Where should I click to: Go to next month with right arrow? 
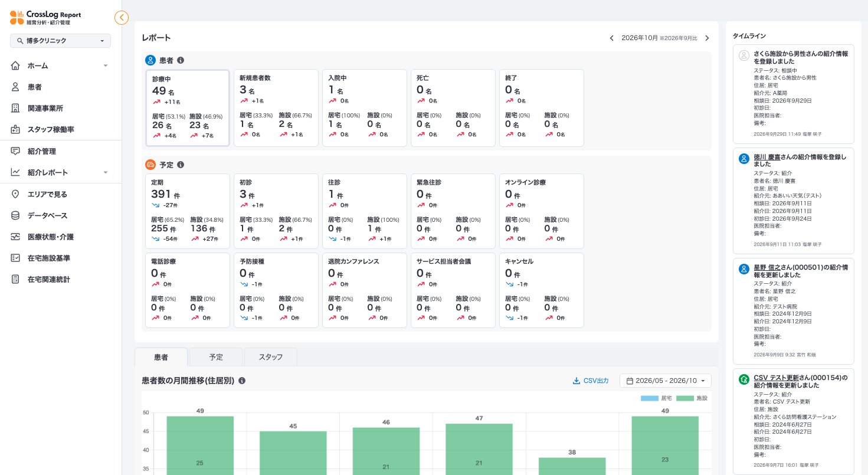coord(707,38)
